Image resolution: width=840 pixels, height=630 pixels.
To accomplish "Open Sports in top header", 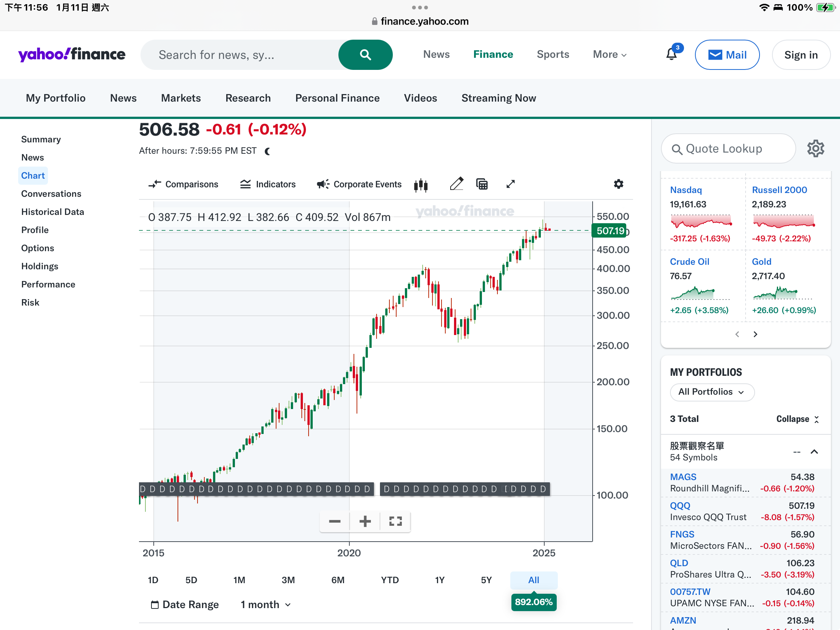I will [553, 55].
